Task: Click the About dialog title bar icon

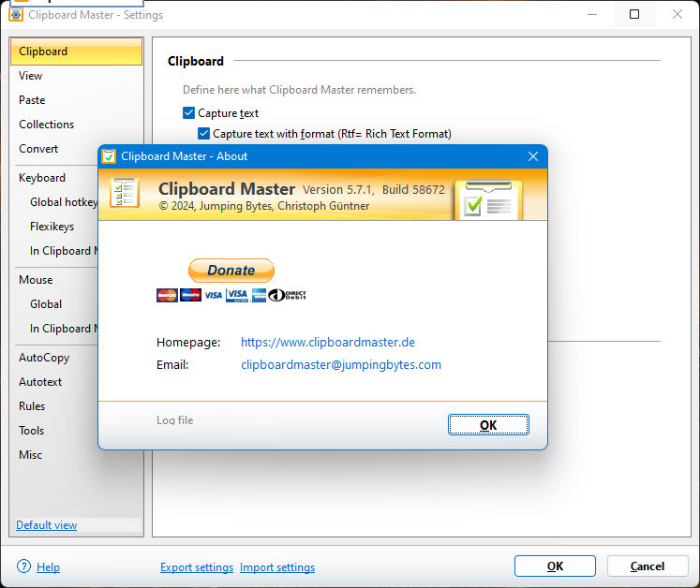Action: pyautogui.click(x=109, y=156)
